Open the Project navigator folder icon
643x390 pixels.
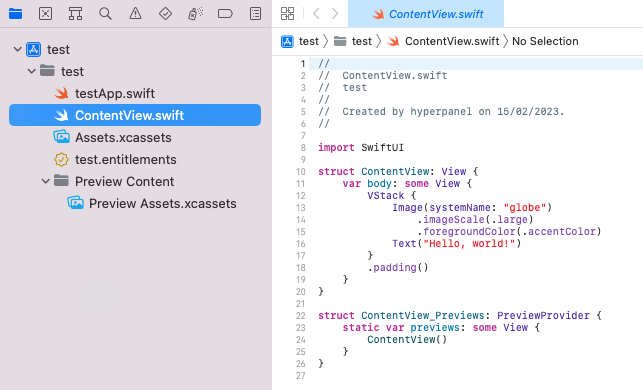point(15,14)
